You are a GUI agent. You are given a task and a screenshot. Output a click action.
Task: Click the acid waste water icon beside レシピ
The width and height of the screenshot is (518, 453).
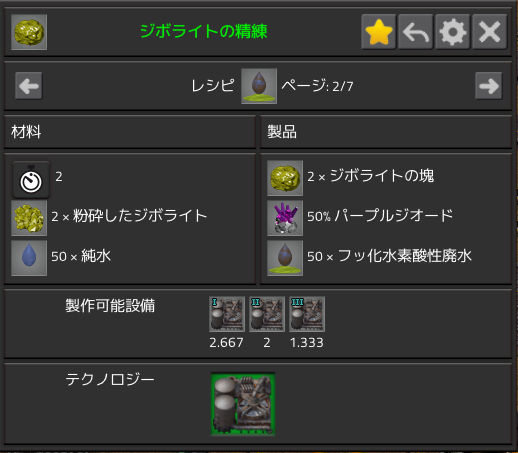[259, 86]
